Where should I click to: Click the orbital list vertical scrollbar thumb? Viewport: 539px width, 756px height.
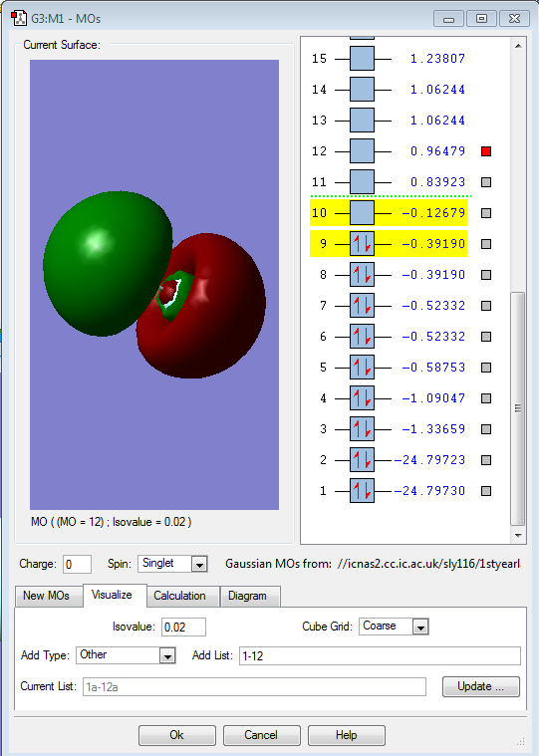click(518, 408)
